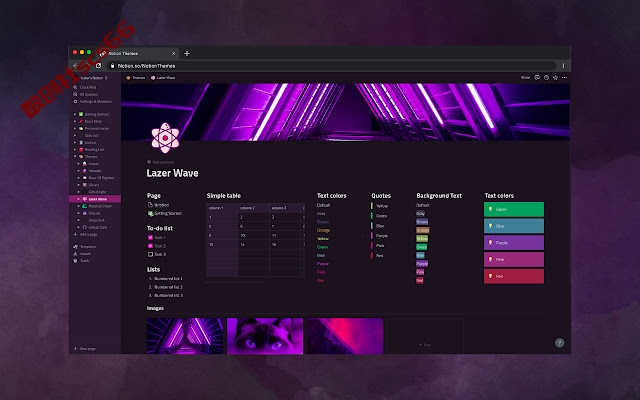Uncheck Task 1 in the to-do list
Viewport: 640px width, 400px height.
pos(150,237)
